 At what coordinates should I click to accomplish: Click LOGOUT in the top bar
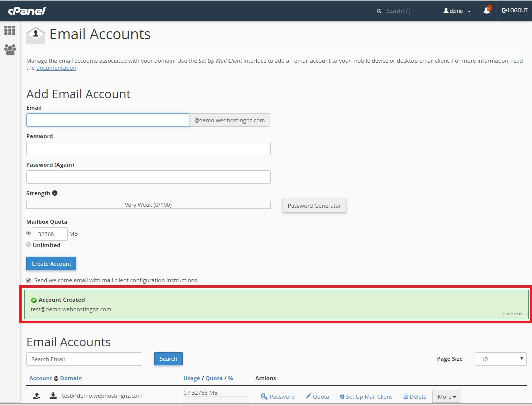coord(514,10)
